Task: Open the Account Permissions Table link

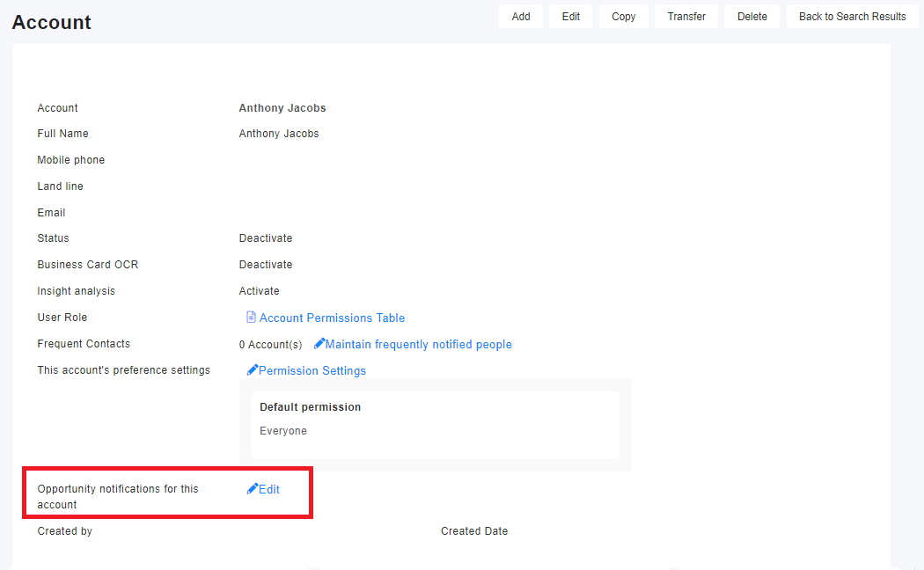Action: pos(332,318)
